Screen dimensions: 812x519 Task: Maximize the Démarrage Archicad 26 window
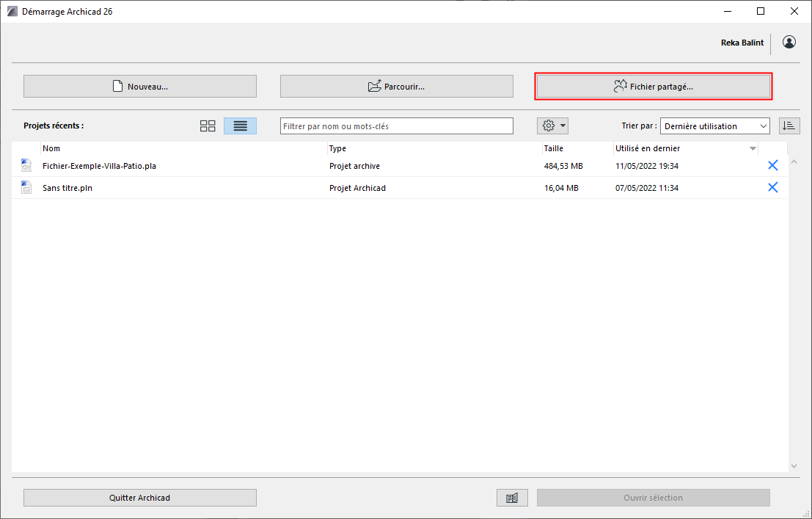[761, 12]
